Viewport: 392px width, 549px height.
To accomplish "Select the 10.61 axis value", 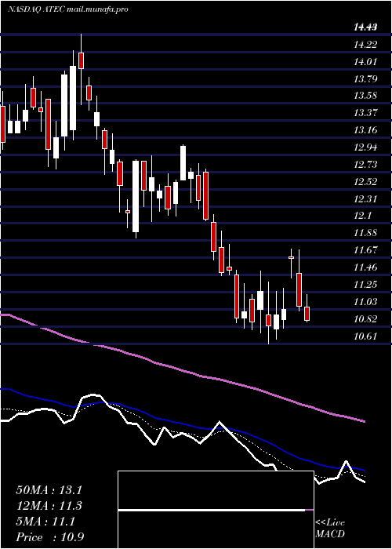I will (x=365, y=336).
